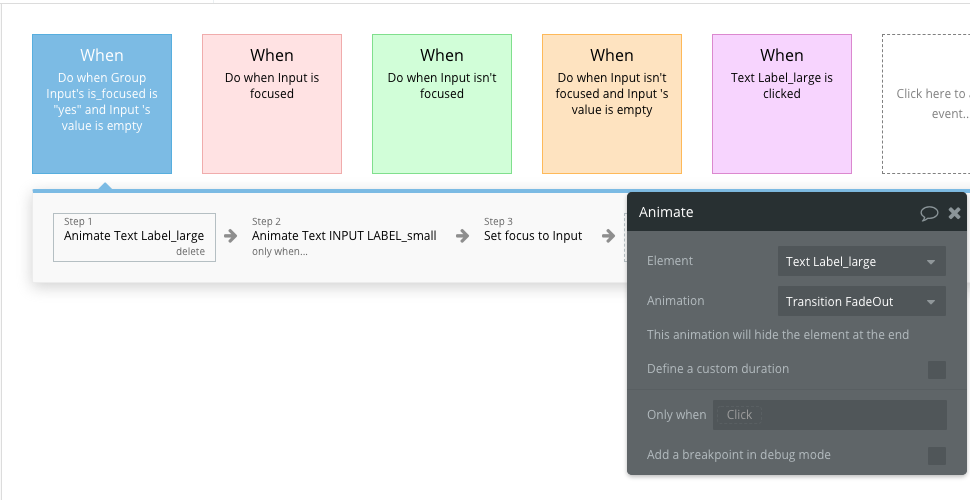Delete Step 1 using the delete link
The width and height of the screenshot is (970, 500).
point(190,252)
